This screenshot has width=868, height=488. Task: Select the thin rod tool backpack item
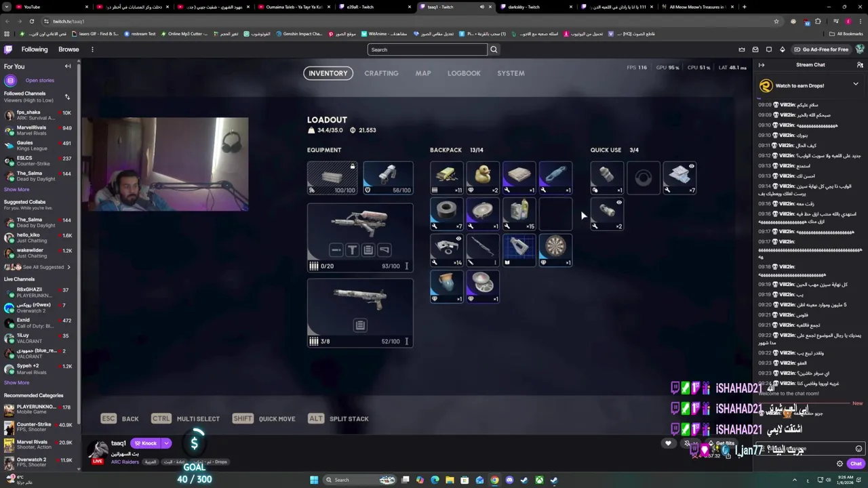(483, 250)
